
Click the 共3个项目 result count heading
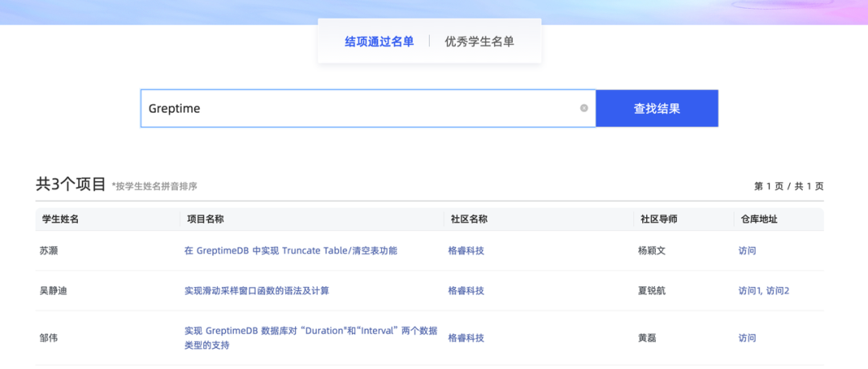71,185
